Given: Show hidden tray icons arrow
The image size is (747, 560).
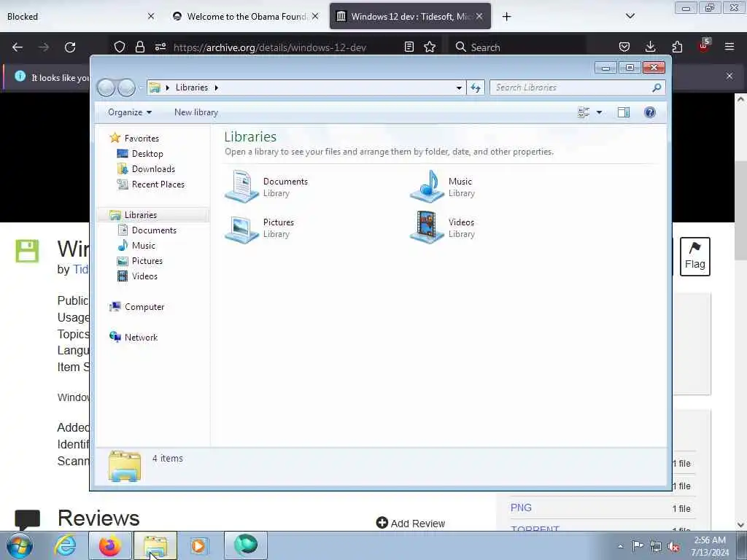Looking at the screenshot, I should [620, 547].
